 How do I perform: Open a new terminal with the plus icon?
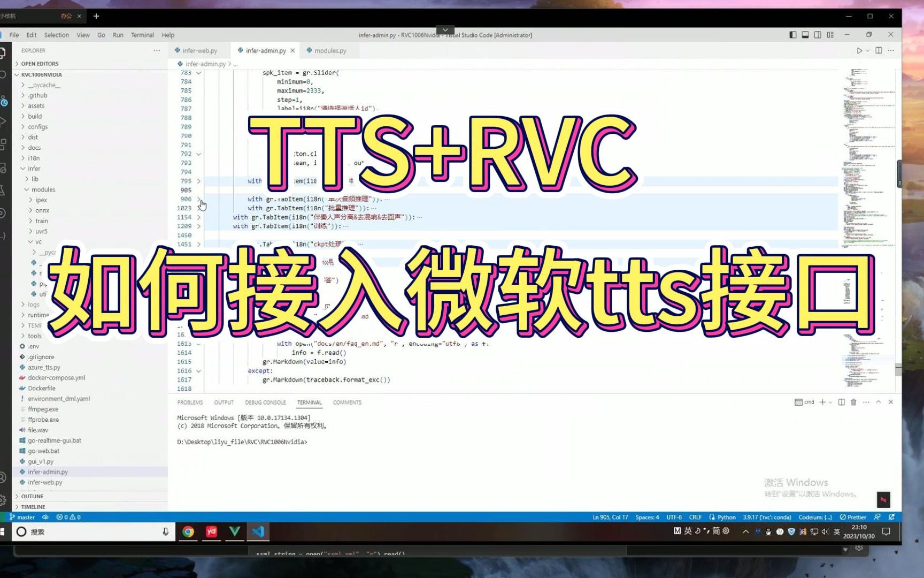[822, 402]
